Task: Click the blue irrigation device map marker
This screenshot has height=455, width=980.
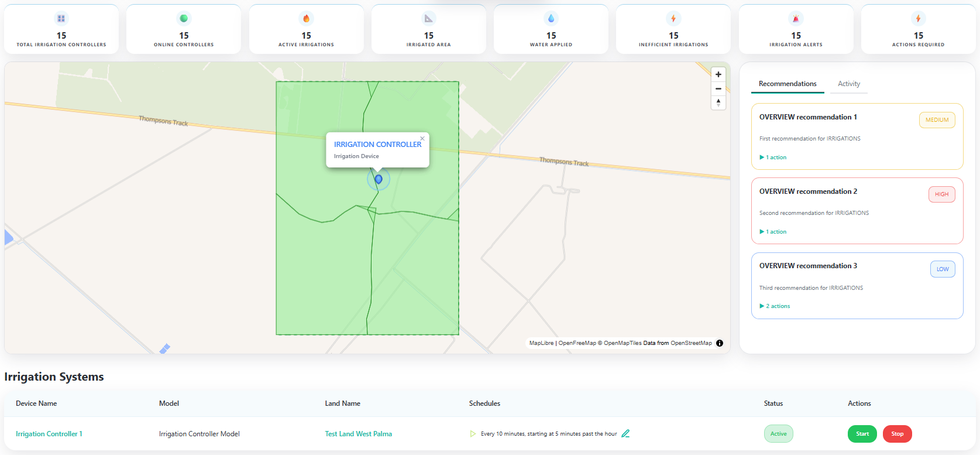Action: point(379,179)
